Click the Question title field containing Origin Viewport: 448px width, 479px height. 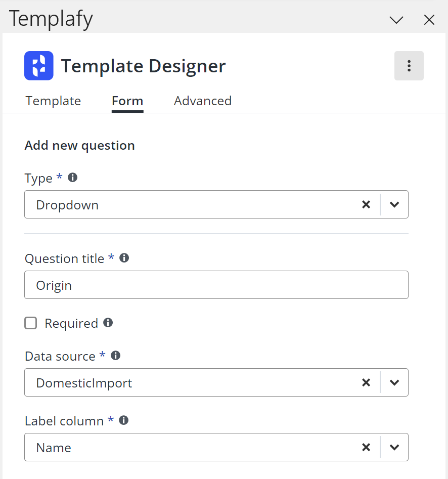tap(216, 285)
